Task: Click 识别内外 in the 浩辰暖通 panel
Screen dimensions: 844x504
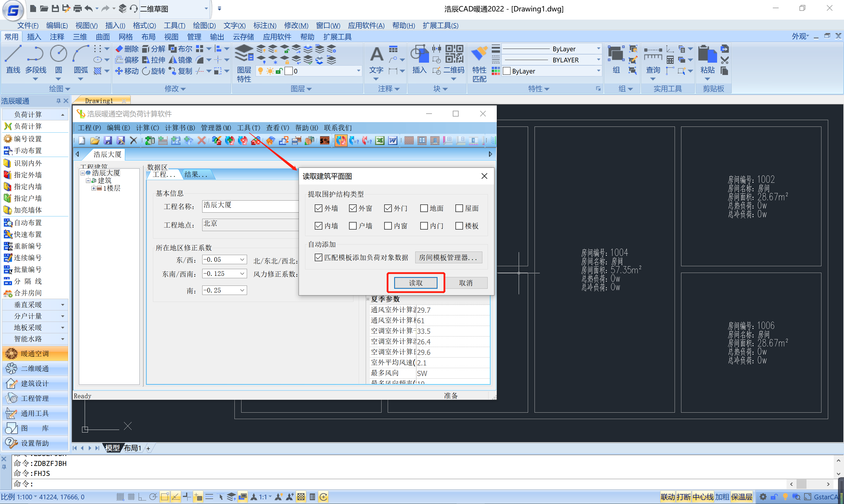Action: (28, 163)
